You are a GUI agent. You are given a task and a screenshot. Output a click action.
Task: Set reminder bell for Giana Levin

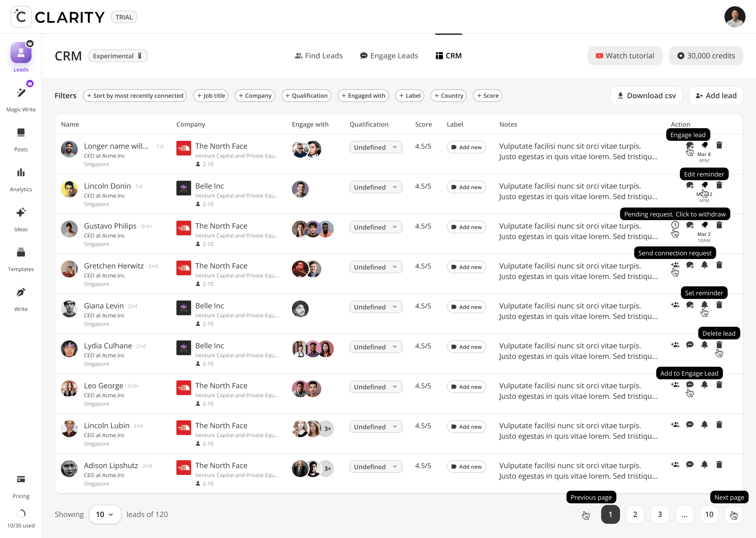click(704, 305)
